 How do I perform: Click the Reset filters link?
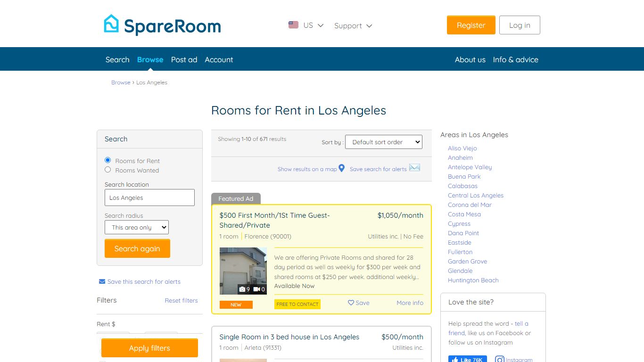[x=181, y=300]
